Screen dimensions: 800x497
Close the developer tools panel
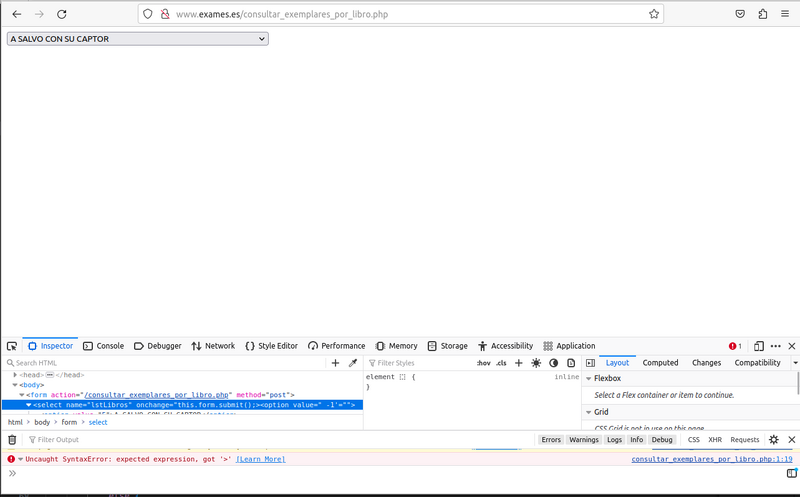(x=792, y=346)
